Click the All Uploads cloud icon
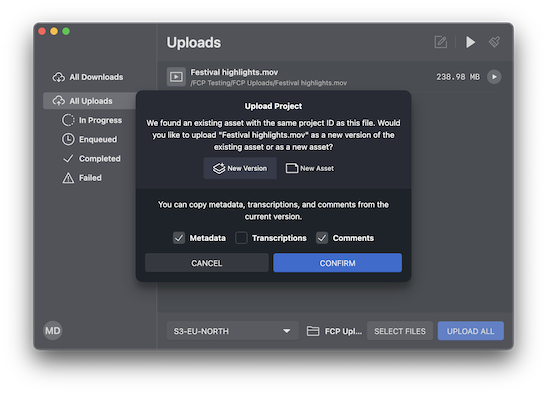The image size is (547, 394). pos(59,101)
